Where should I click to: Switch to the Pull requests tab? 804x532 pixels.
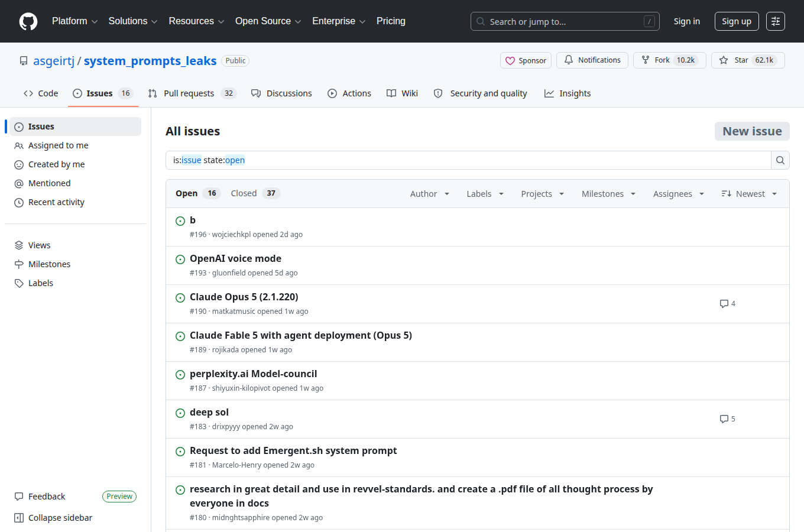click(192, 93)
